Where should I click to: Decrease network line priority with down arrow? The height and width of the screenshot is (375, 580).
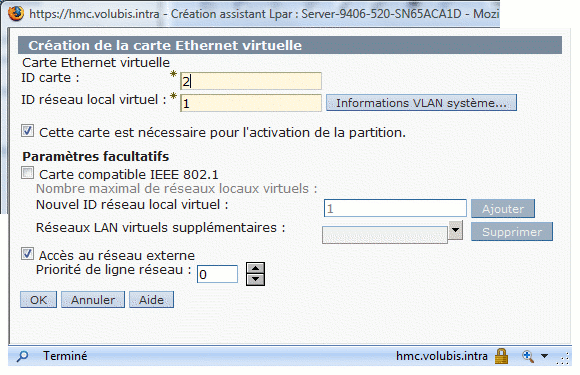tap(256, 280)
